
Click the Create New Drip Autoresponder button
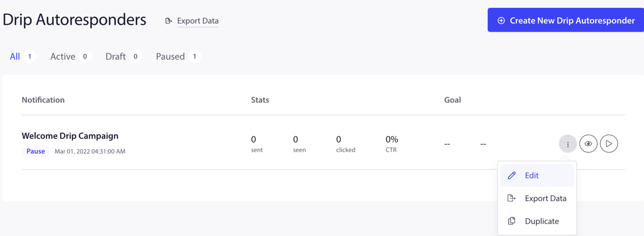click(x=565, y=20)
